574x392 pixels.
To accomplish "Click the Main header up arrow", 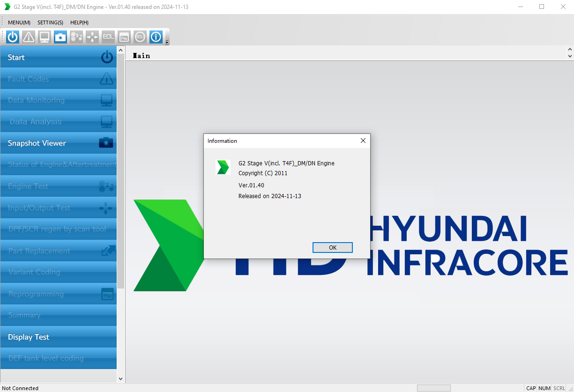I will (570, 49).
